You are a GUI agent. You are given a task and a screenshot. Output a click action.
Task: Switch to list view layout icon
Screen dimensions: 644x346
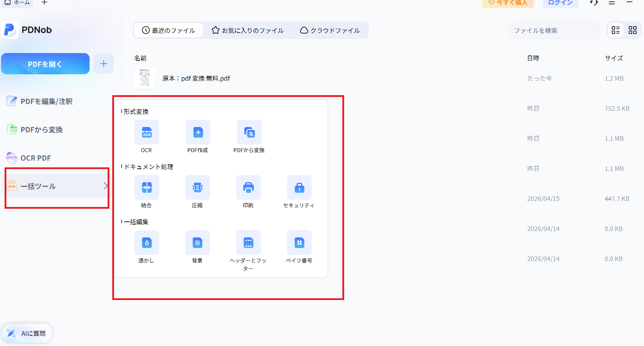(x=616, y=30)
